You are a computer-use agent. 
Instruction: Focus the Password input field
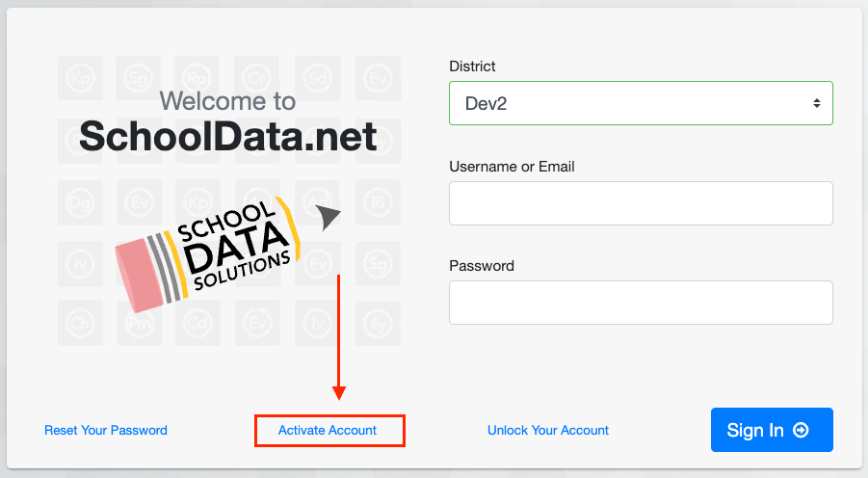click(x=641, y=303)
